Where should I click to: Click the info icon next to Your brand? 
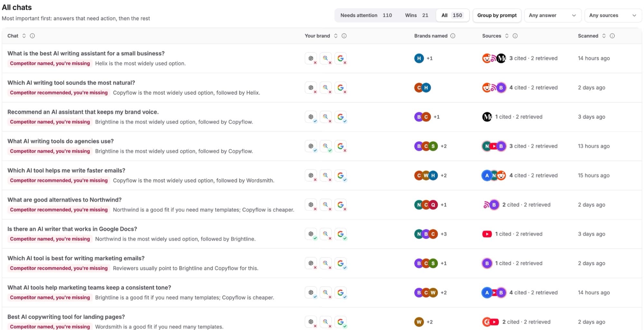click(x=344, y=36)
